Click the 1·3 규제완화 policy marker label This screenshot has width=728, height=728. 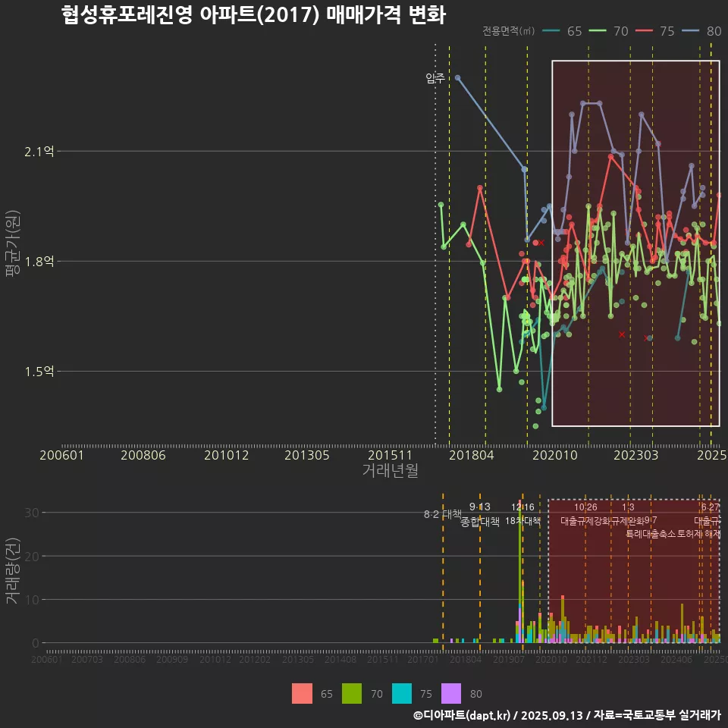[628, 514]
